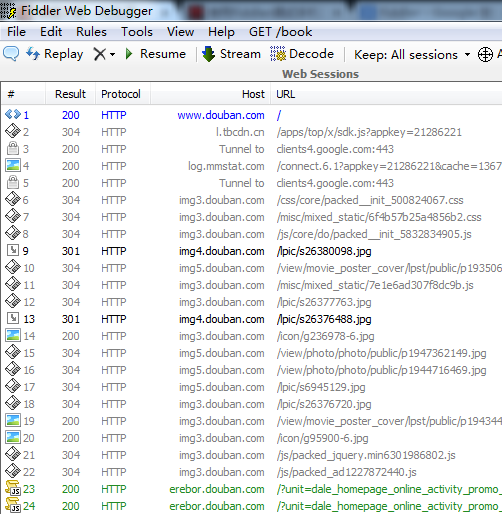Select session 4 image icon
The image size is (502, 514).
(x=13, y=166)
